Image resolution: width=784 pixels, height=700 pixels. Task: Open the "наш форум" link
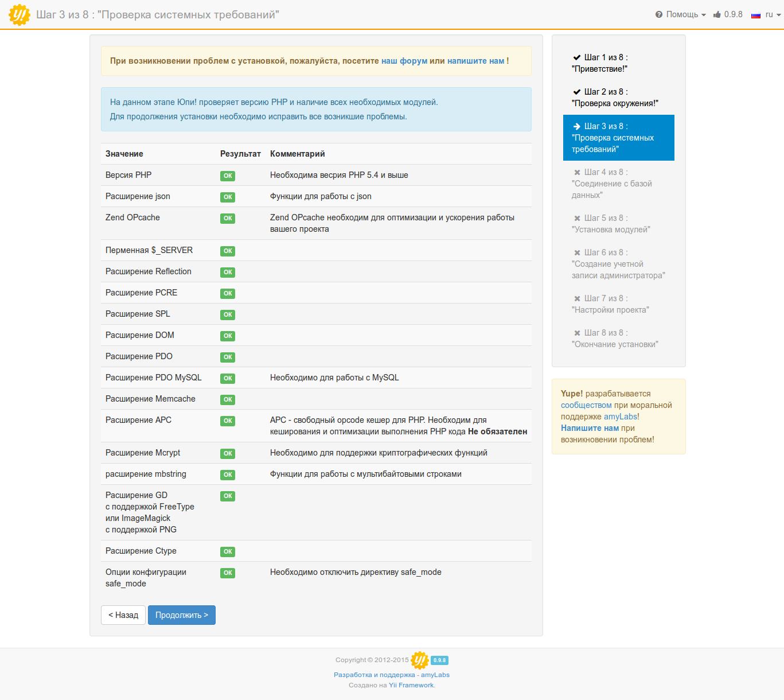[x=404, y=61]
